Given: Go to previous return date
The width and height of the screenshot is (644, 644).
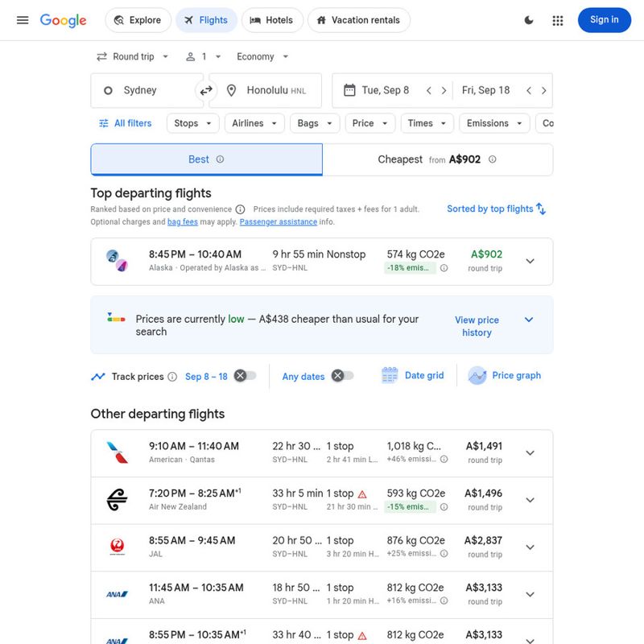Looking at the screenshot, I should point(529,90).
